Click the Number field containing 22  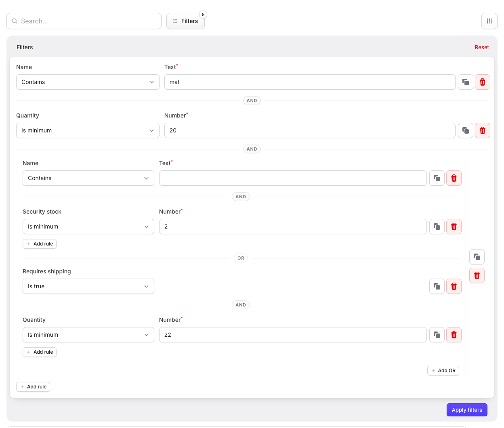[x=293, y=335]
